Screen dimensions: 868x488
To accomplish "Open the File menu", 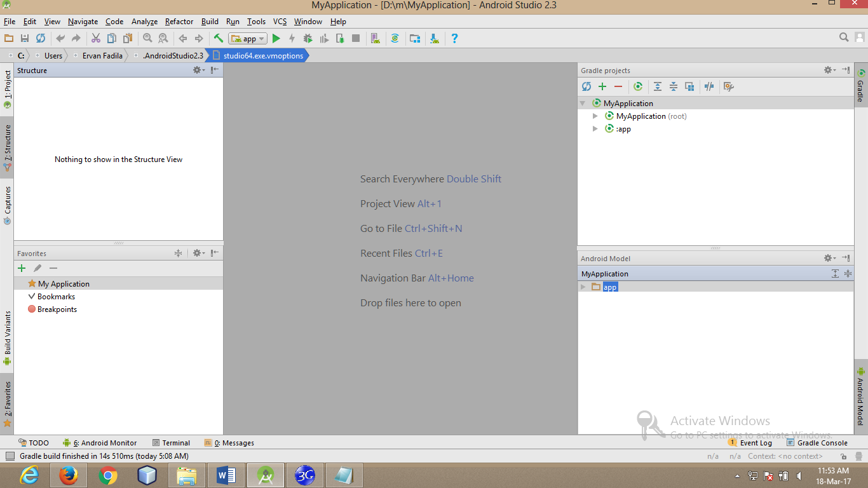I will 10,22.
